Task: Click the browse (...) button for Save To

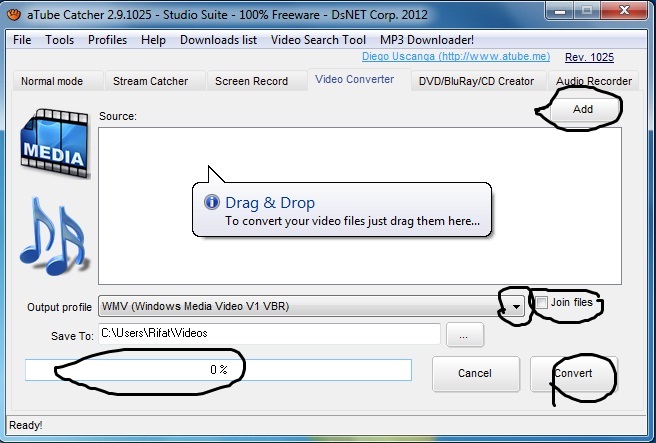Action: pos(465,335)
